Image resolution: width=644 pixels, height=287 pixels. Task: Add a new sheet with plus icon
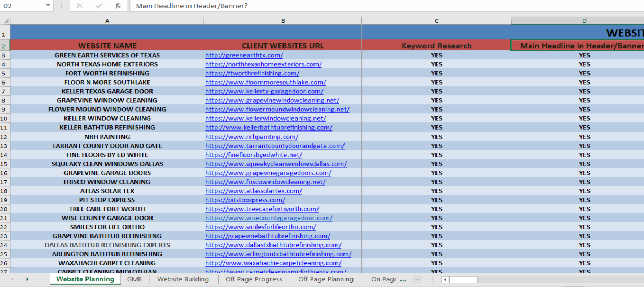pos(417,279)
